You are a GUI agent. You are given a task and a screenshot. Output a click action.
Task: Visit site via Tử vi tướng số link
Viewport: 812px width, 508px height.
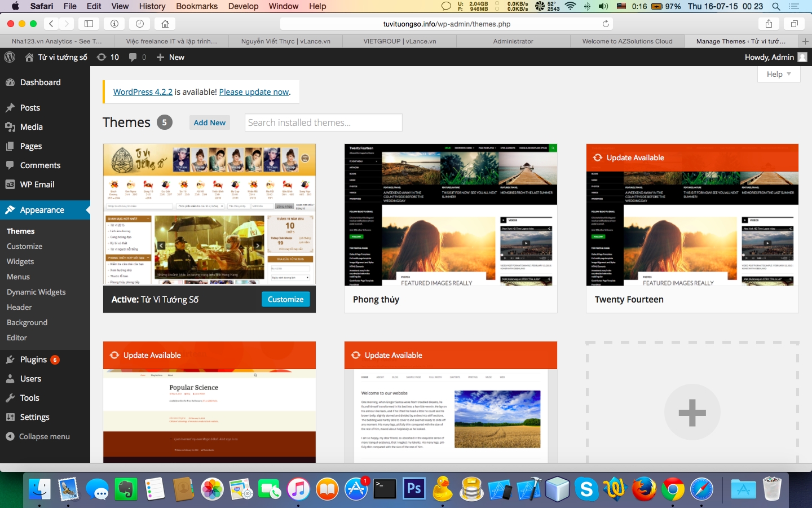(x=56, y=57)
